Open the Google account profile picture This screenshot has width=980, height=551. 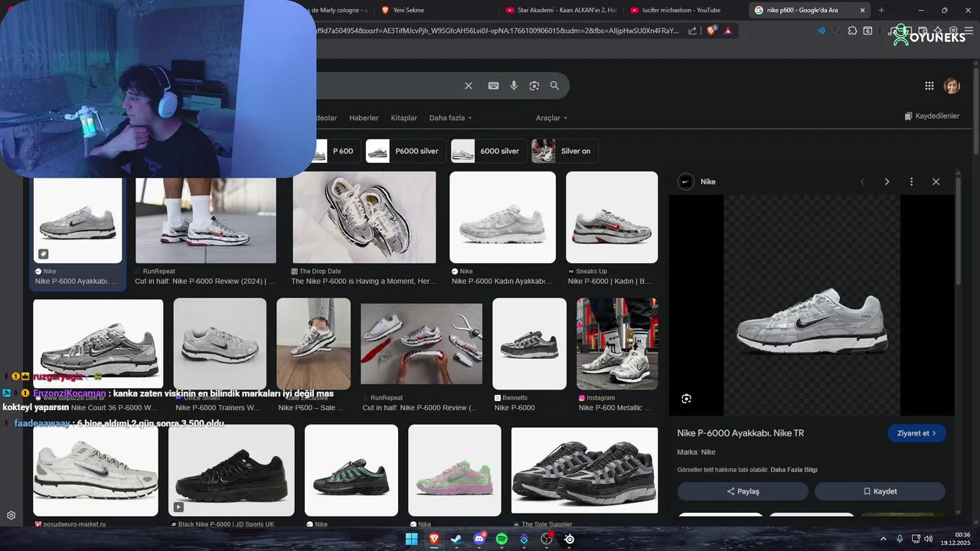(952, 86)
